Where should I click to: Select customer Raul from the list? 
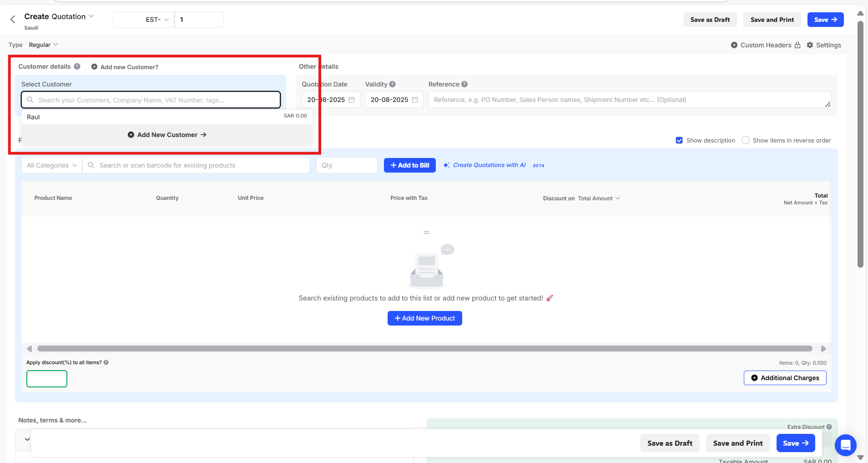167,117
